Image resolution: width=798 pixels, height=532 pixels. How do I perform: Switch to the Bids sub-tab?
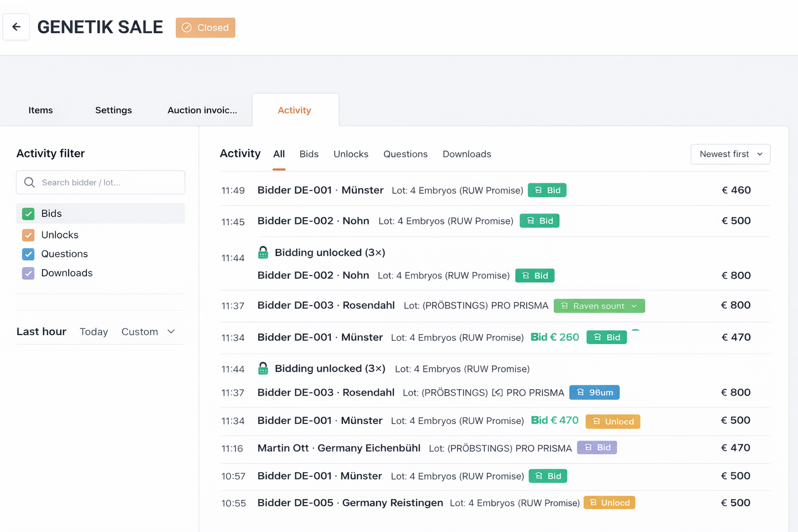pyautogui.click(x=309, y=154)
